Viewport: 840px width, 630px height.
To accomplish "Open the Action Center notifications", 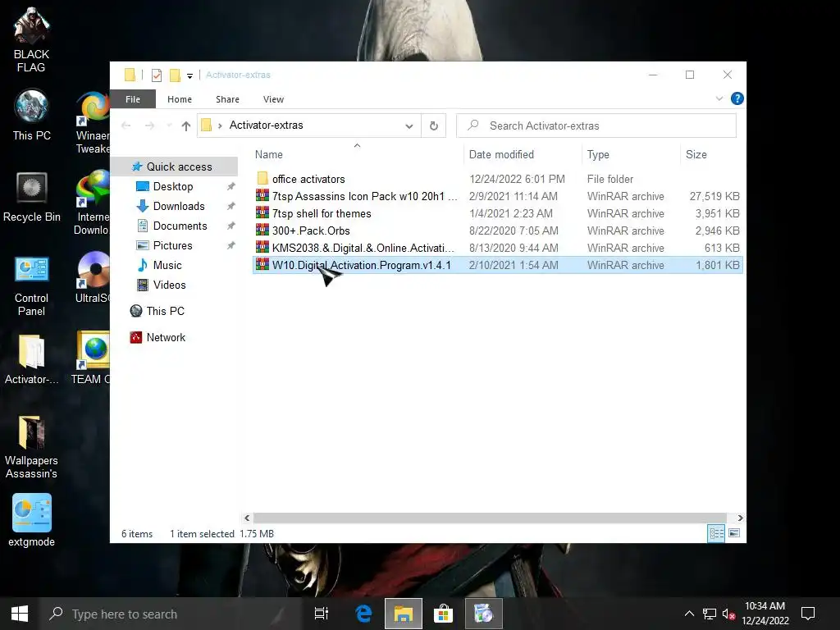I will (x=808, y=614).
